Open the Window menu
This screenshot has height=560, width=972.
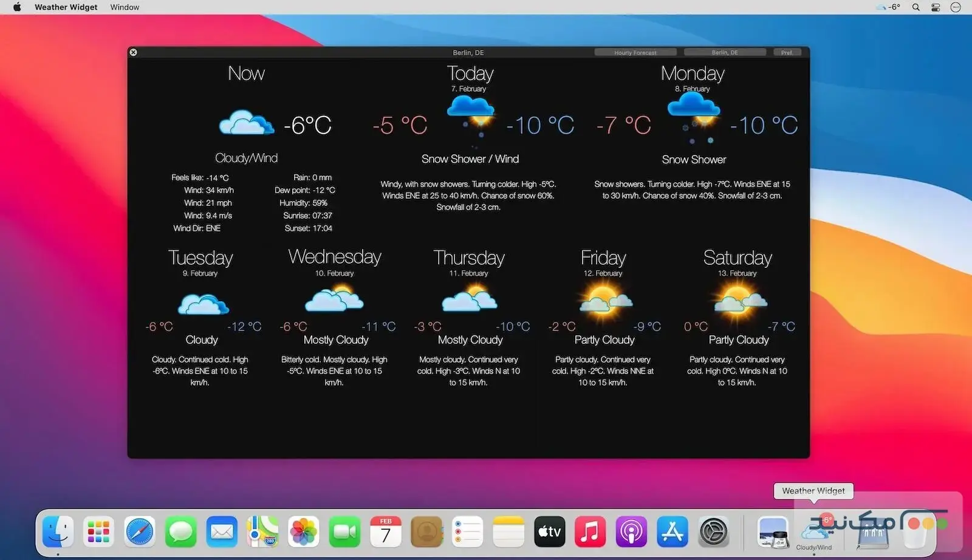coord(124,7)
